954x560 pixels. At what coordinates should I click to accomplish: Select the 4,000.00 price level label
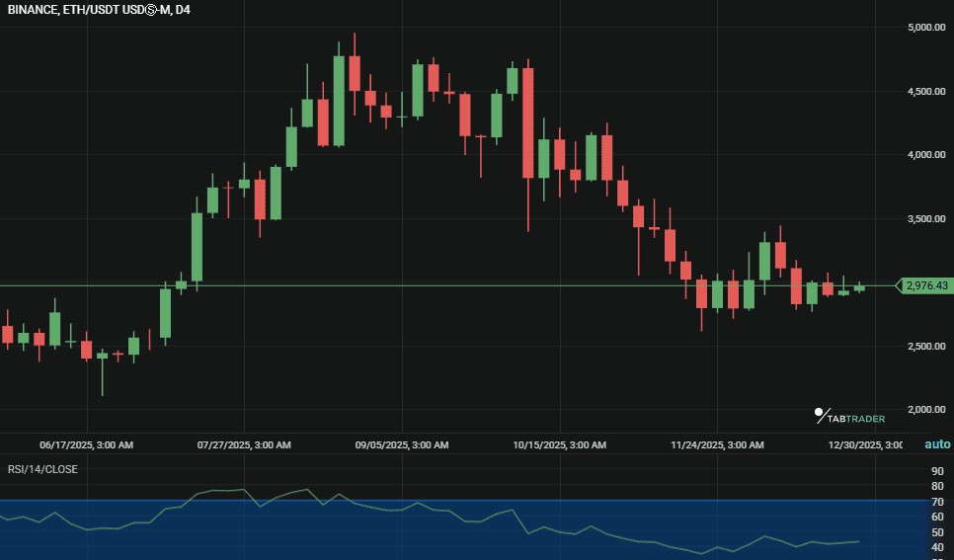coord(925,155)
